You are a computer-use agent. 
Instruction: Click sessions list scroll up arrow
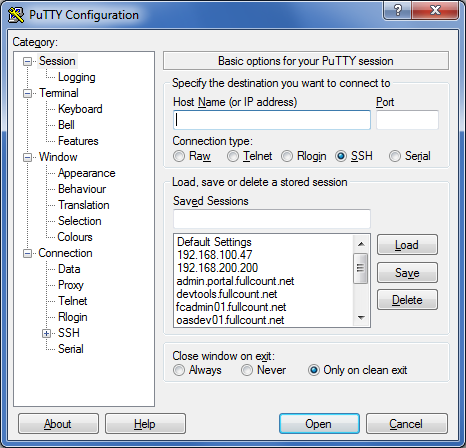pos(361,244)
